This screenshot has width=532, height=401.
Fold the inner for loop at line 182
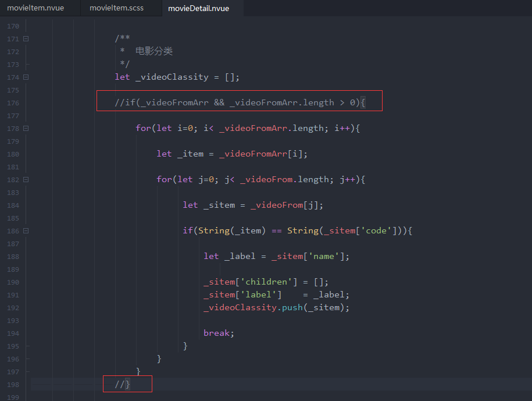coord(26,179)
